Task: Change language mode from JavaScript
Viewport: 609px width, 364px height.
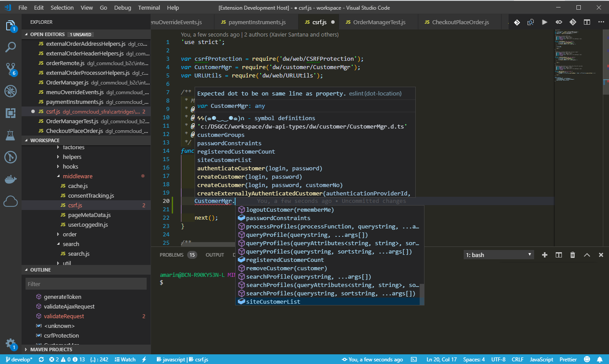Action: pyautogui.click(x=541, y=360)
